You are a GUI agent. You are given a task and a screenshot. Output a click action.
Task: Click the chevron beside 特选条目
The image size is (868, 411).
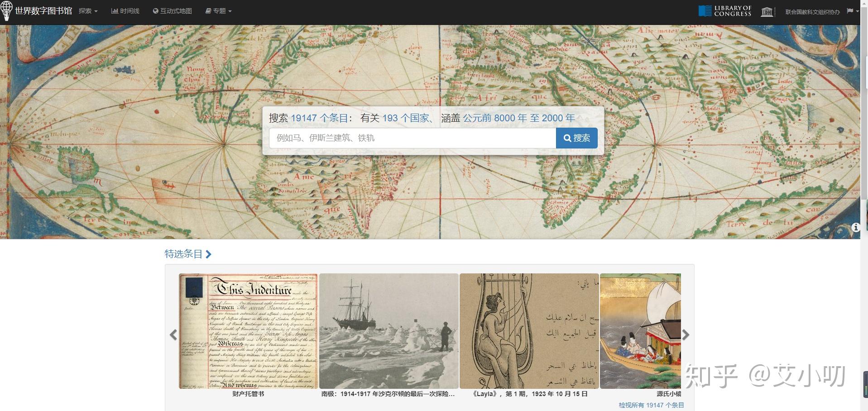pos(208,254)
